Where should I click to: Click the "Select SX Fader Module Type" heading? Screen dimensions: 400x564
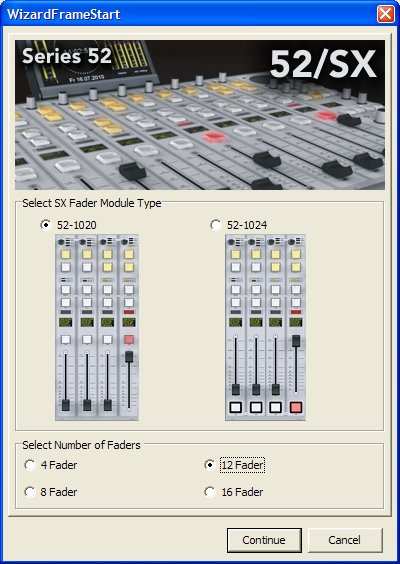[92, 203]
